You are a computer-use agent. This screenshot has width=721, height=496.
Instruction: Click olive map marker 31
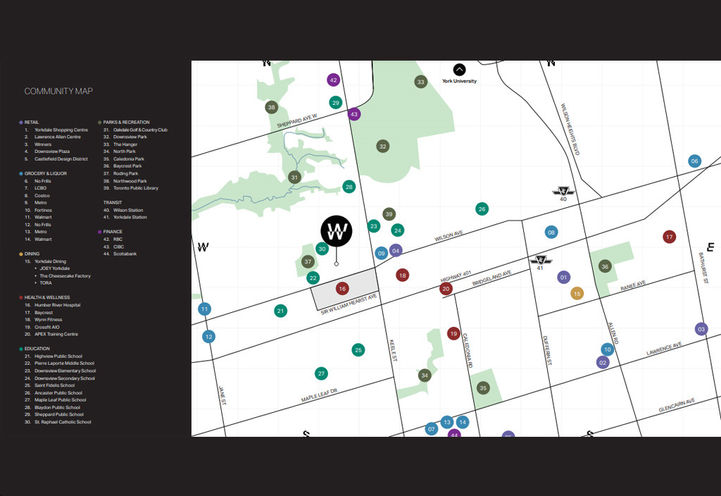click(294, 177)
